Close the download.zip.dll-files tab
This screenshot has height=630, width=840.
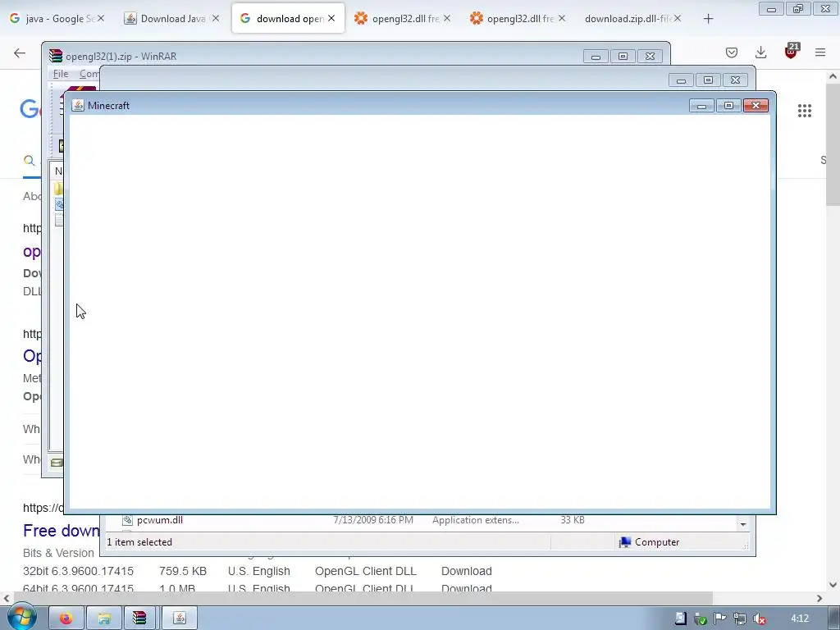tap(678, 18)
